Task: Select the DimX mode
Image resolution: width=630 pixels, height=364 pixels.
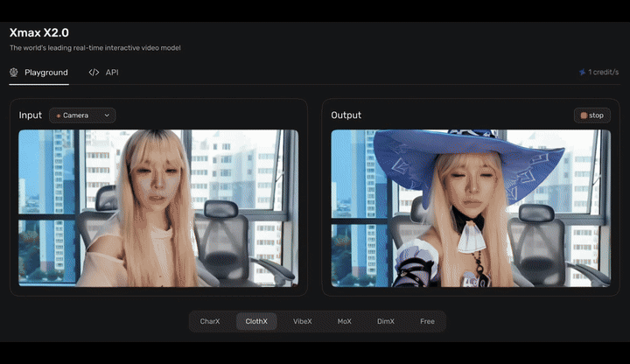Action: pyautogui.click(x=386, y=321)
